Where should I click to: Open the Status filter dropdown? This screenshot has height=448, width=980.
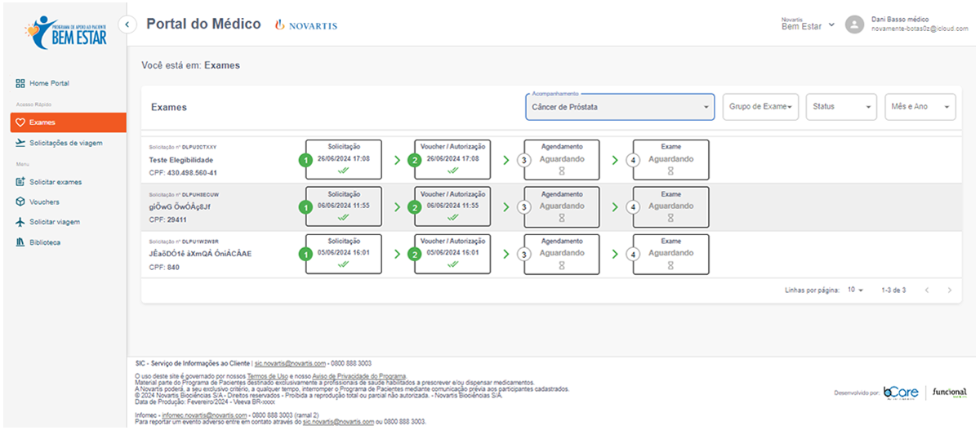tap(841, 107)
